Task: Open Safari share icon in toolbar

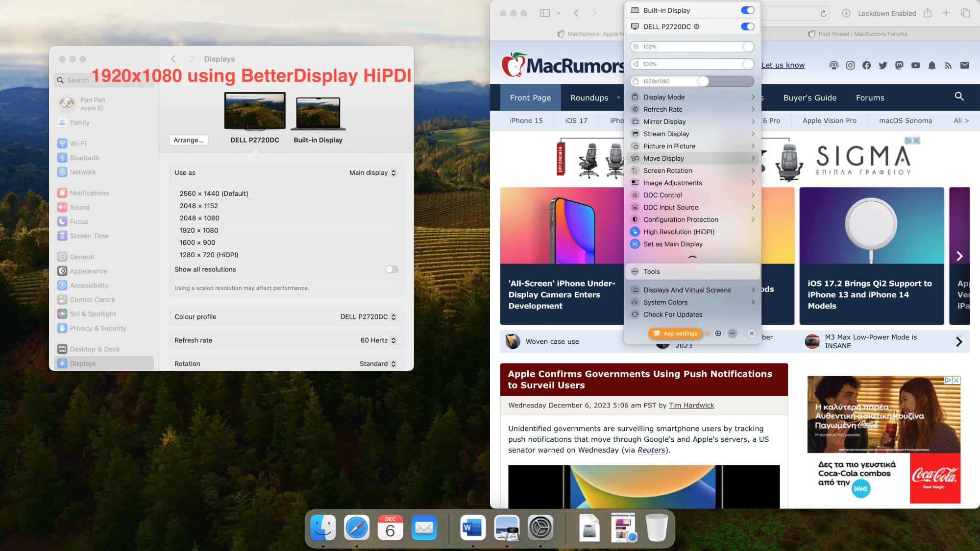Action: [928, 13]
